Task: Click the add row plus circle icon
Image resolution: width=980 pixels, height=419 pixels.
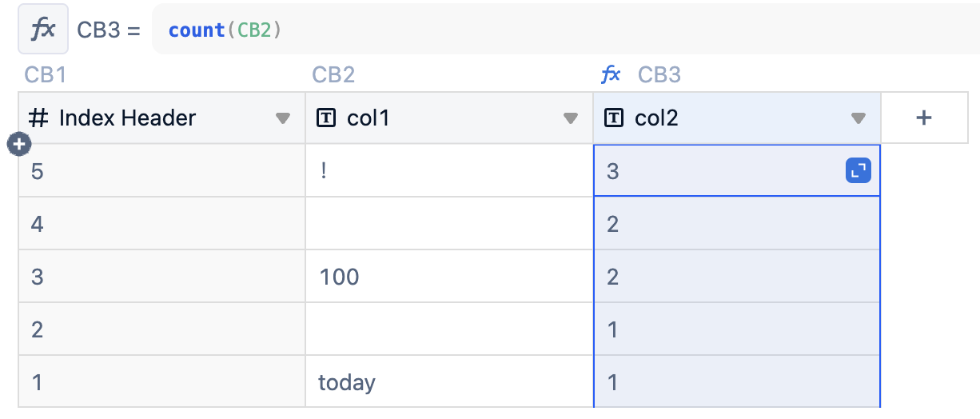Action: tap(18, 145)
